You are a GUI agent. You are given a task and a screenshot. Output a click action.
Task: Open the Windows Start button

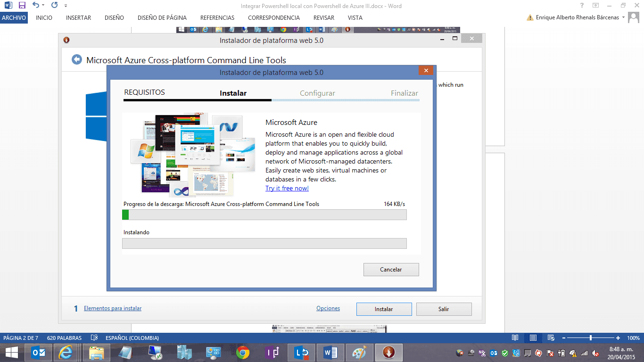(11, 353)
